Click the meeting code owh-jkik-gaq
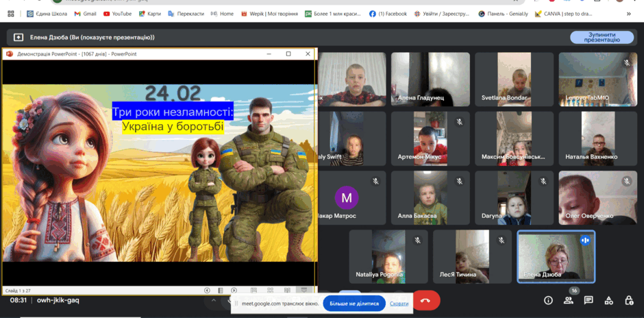 point(58,300)
